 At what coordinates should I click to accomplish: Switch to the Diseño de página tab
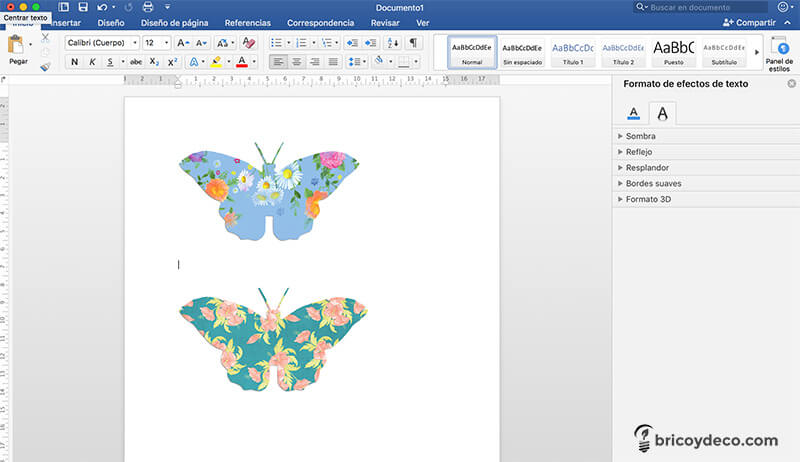175,22
